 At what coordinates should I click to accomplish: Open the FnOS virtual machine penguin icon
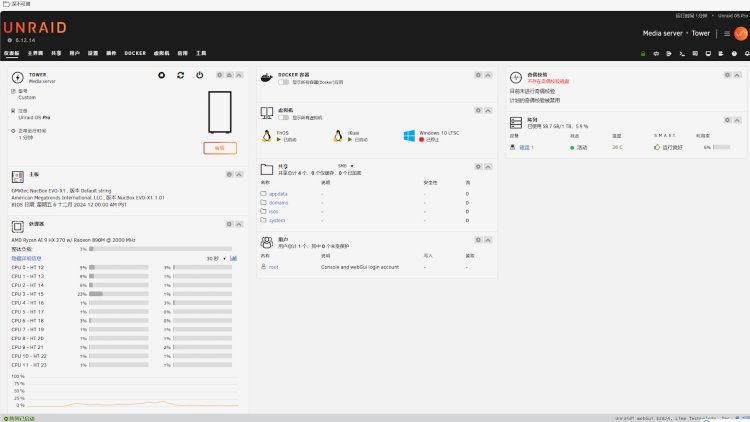267,136
